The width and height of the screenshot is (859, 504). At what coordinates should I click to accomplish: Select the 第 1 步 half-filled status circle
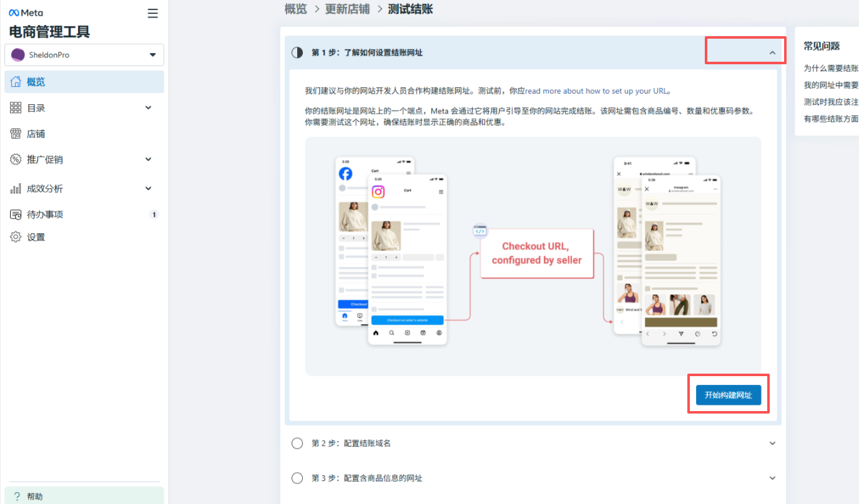pos(297,52)
